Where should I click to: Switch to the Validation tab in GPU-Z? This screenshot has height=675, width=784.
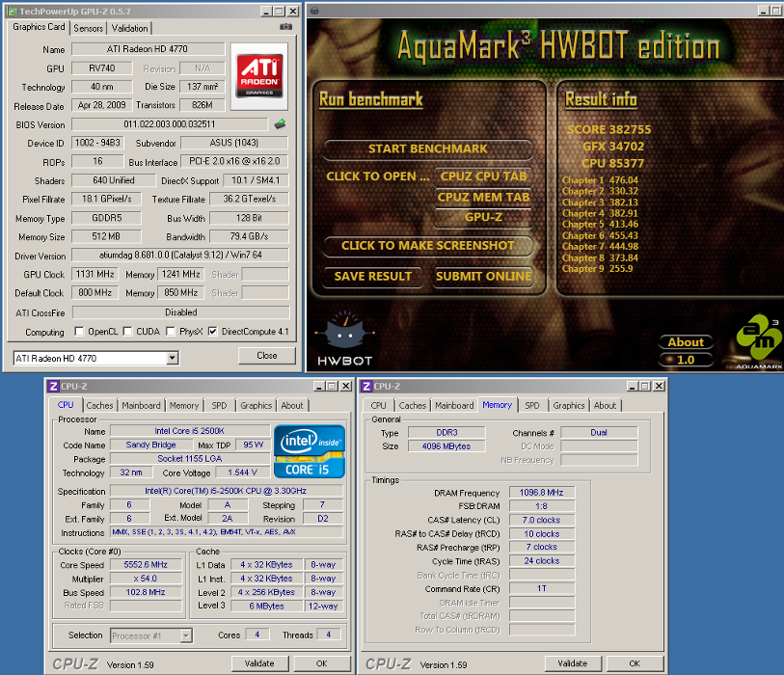pos(129,28)
